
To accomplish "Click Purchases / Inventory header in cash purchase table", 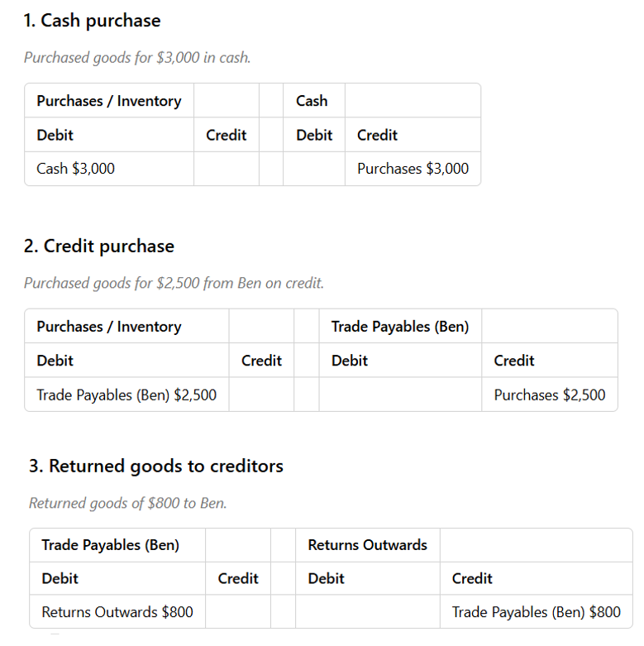I will (x=109, y=101).
